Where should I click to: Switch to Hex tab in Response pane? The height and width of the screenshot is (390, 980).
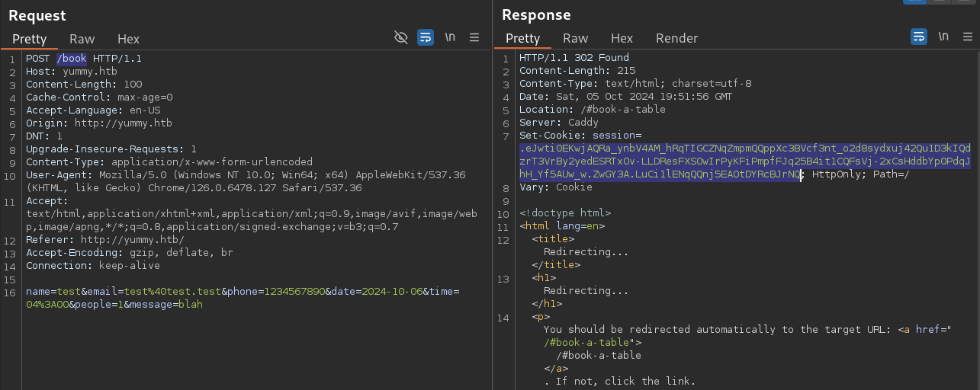[622, 38]
